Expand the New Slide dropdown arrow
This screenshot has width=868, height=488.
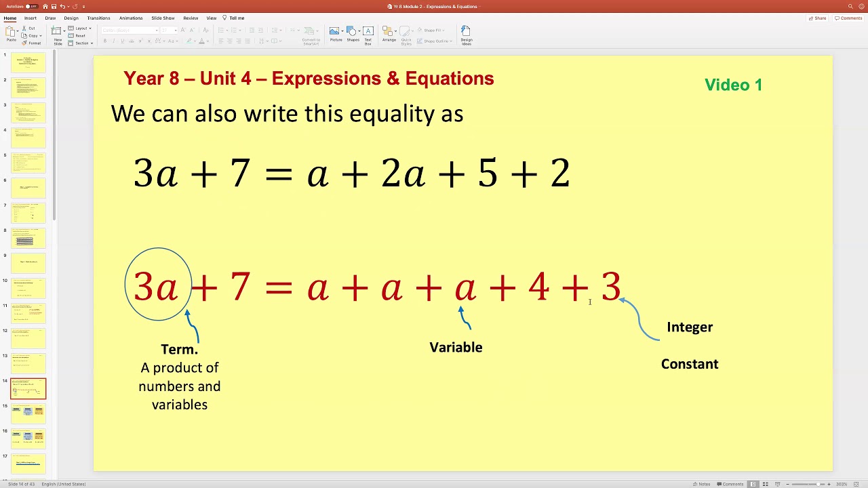(64, 31)
